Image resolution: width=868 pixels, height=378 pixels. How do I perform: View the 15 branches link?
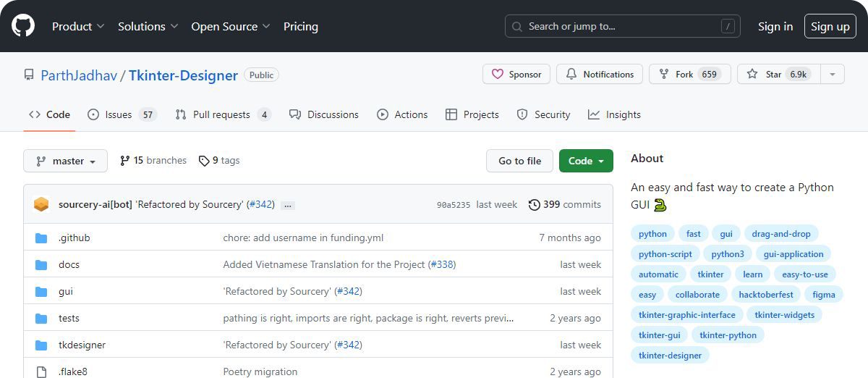(x=153, y=161)
